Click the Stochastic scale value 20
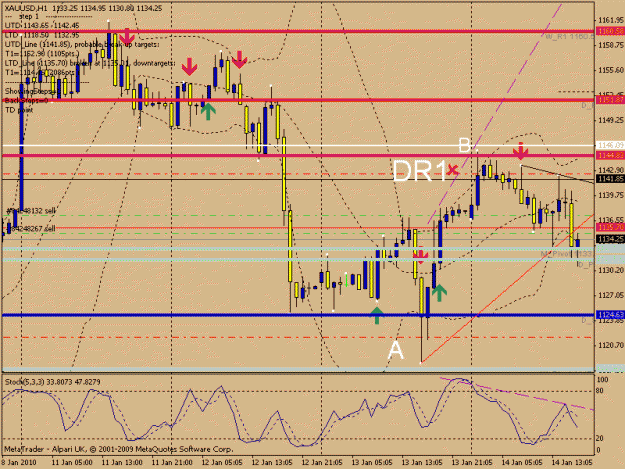625x469 pixels. click(x=599, y=438)
